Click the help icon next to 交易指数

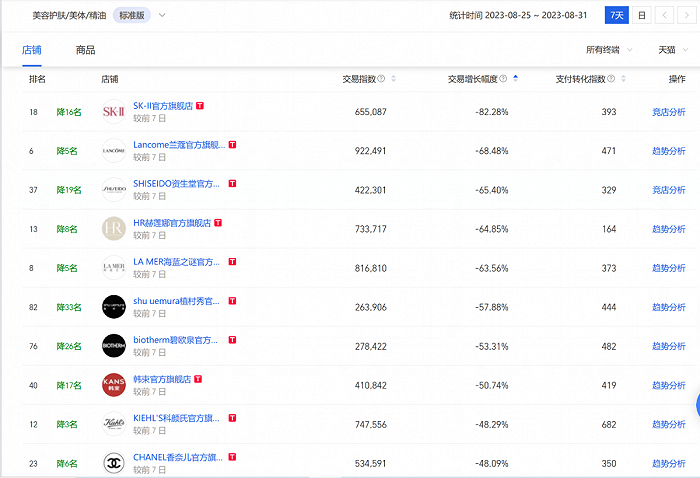381,79
